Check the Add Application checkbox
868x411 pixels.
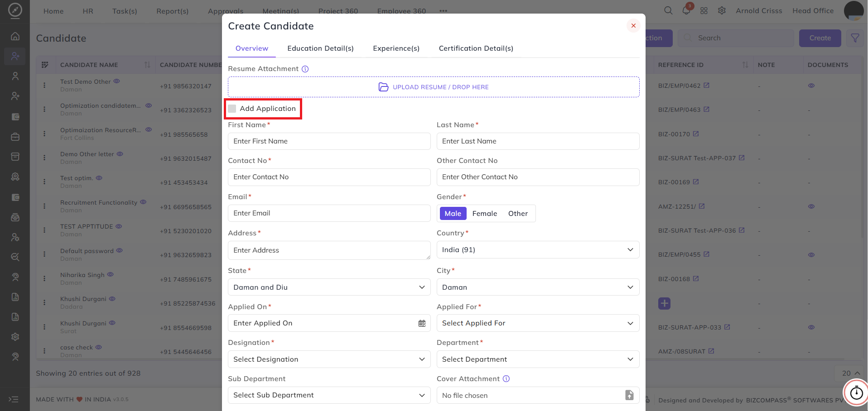232,109
